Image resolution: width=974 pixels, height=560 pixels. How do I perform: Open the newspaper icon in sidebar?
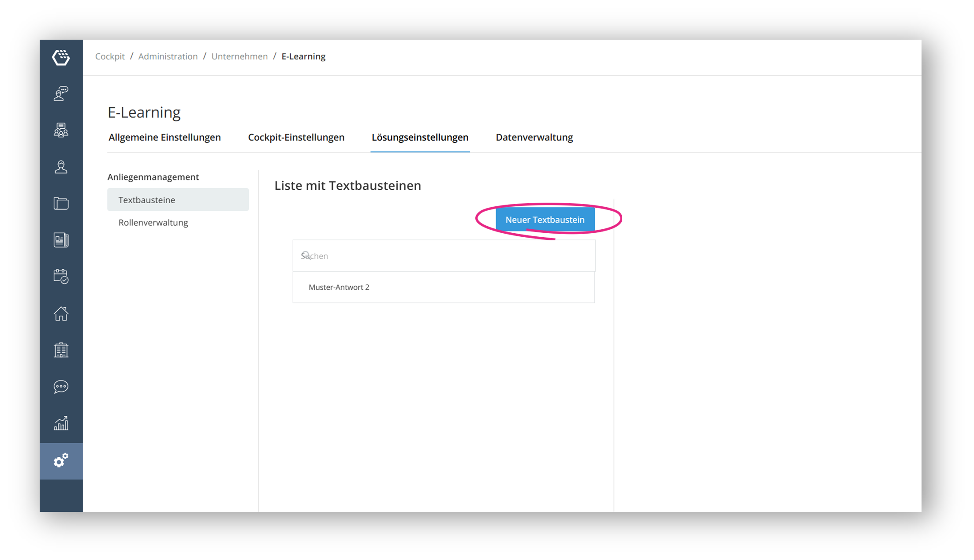pyautogui.click(x=61, y=240)
